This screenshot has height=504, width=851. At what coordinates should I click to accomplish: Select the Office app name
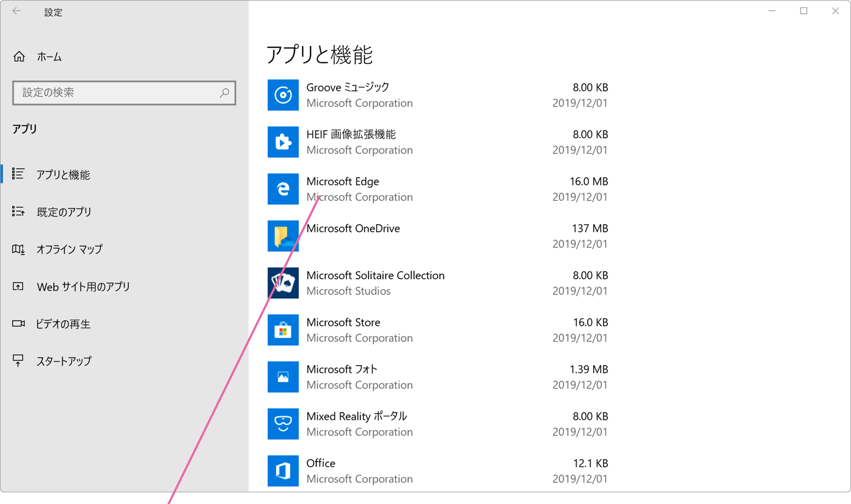tap(321, 463)
